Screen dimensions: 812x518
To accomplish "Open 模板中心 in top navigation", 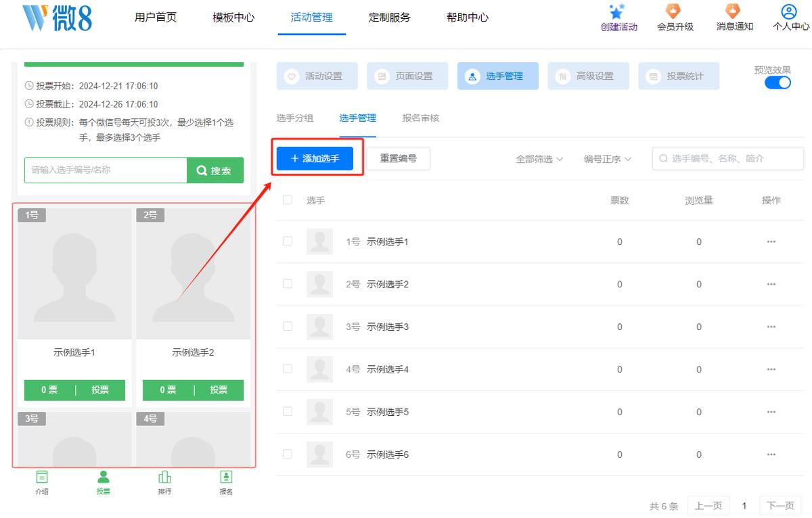I will [233, 18].
